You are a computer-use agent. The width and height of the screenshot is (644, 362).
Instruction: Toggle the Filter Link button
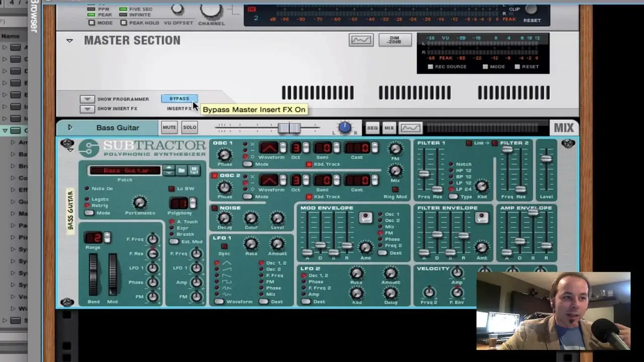pyautogui.click(x=469, y=143)
